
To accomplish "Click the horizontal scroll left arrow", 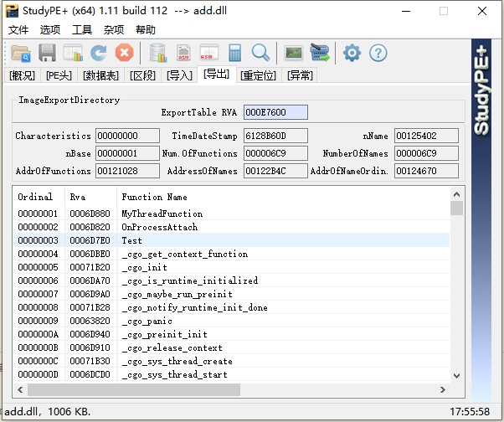I will point(21,390).
